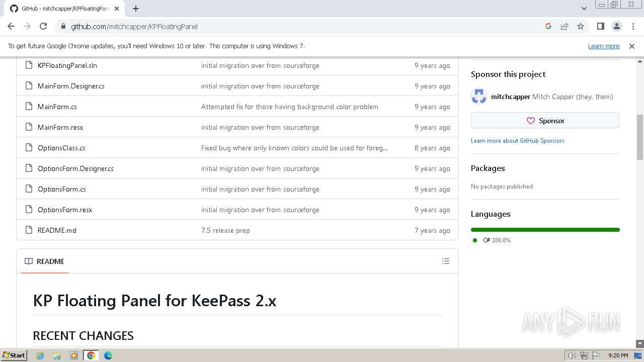The height and width of the screenshot is (362, 644).
Task: Select the README tab
Action: tap(45, 261)
